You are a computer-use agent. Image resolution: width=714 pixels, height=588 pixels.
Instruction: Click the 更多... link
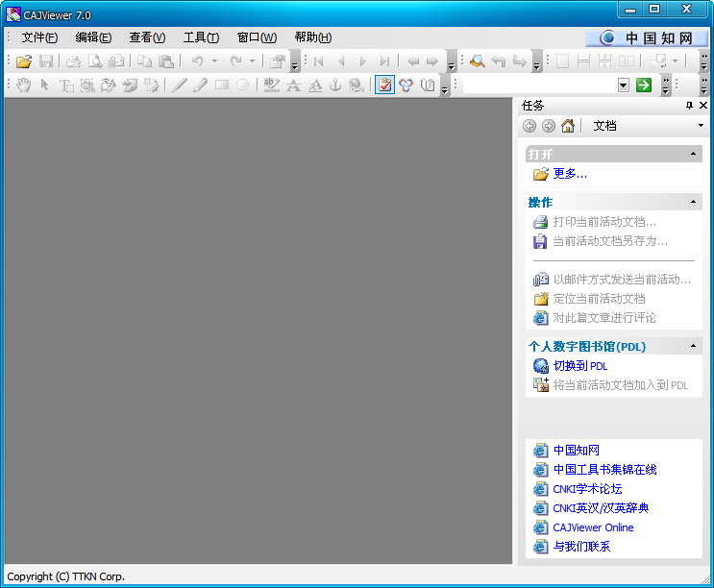click(x=570, y=174)
